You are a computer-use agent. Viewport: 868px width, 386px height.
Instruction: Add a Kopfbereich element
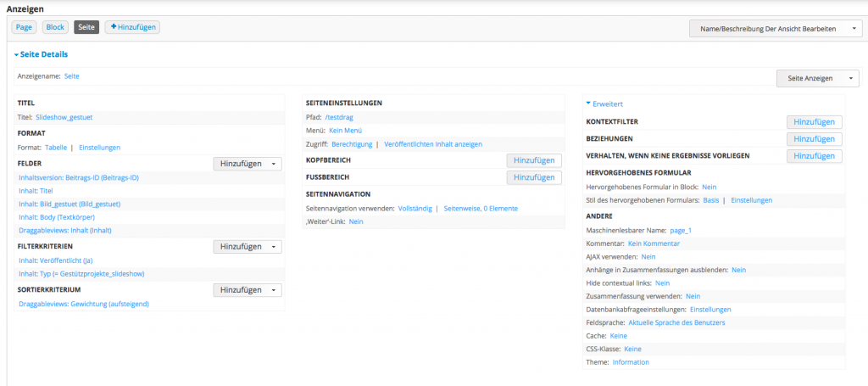pyautogui.click(x=534, y=160)
